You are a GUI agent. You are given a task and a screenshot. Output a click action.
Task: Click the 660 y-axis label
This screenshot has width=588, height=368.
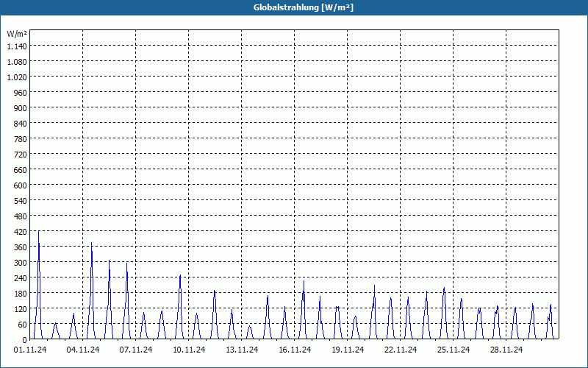pyautogui.click(x=21, y=170)
